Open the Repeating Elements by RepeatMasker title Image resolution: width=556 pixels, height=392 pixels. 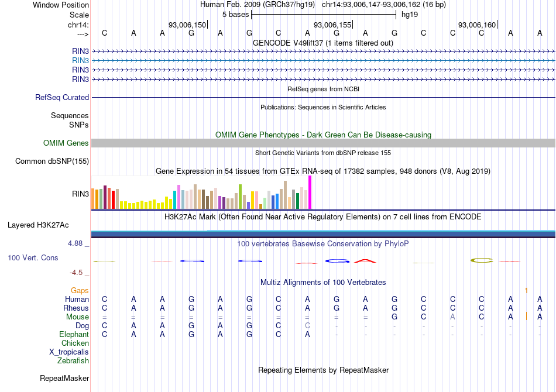tap(324, 370)
